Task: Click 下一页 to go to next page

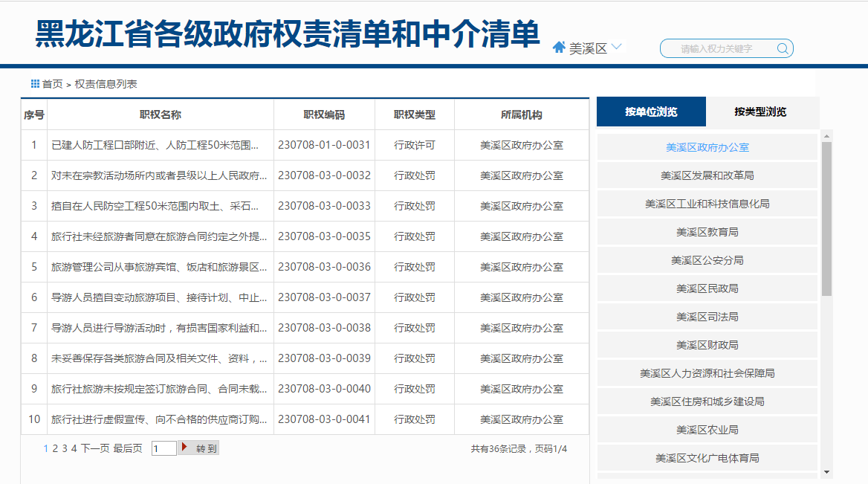Action: (95, 448)
